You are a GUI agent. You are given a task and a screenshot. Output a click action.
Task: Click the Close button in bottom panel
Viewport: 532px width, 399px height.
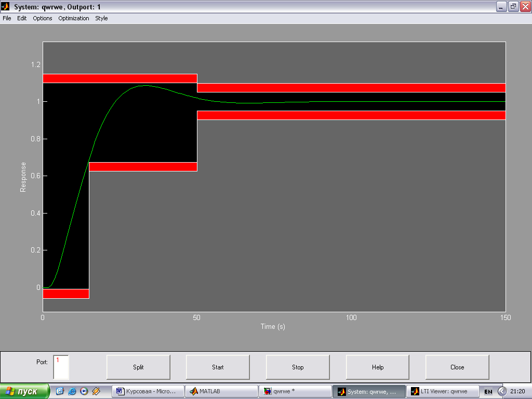[x=457, y=367]
